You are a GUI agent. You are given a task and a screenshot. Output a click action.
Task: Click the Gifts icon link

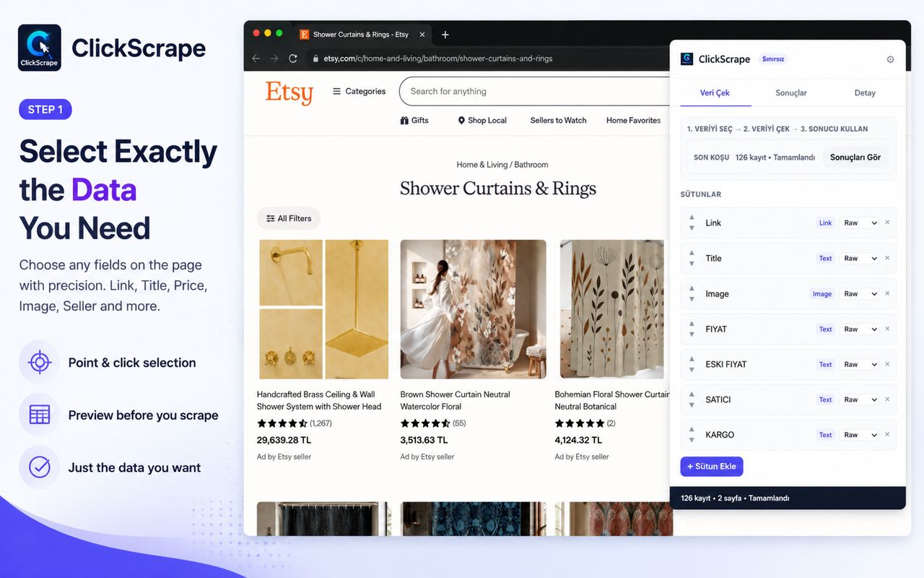click(x=414, y=121)
